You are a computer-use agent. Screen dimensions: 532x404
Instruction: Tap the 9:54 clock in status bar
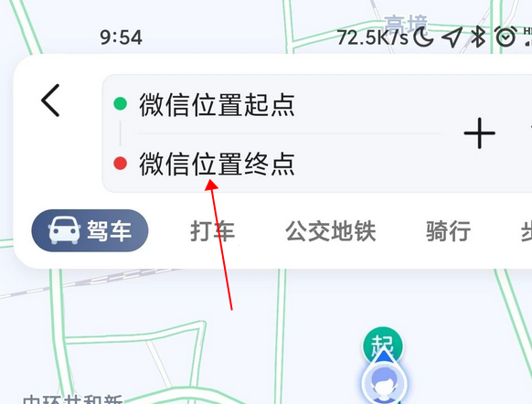(x=121, y=37)
